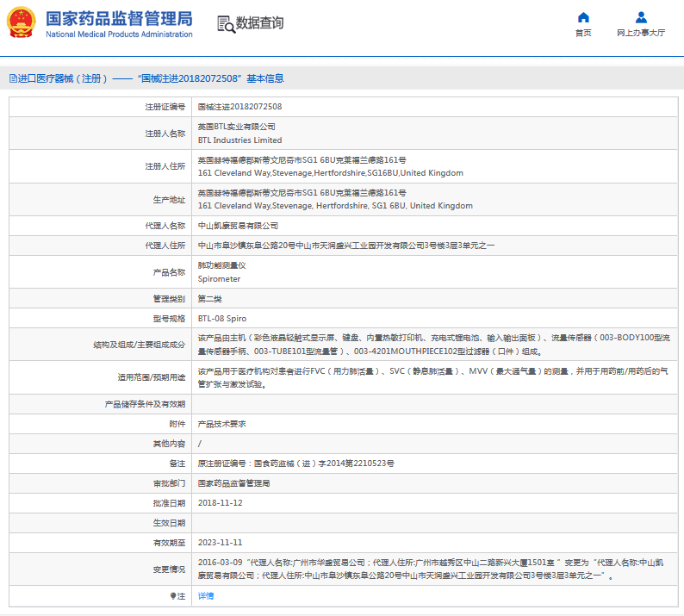Open the 详情 details link

pyautogui.click(x=206, y=596)
